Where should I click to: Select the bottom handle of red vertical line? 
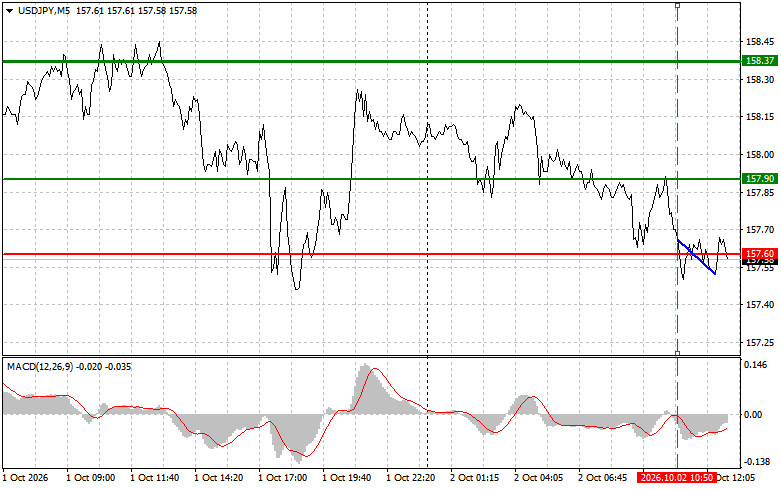tap(677, 353)
